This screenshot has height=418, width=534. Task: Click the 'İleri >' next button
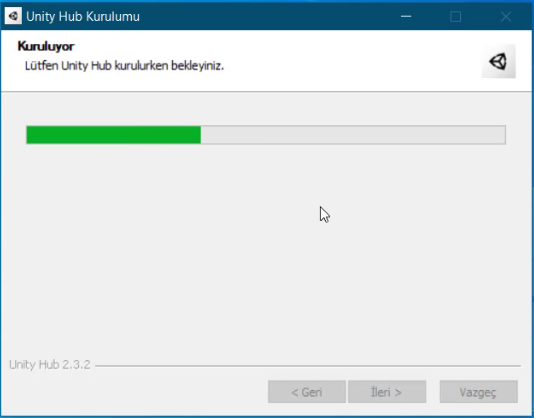coord(387,392)
